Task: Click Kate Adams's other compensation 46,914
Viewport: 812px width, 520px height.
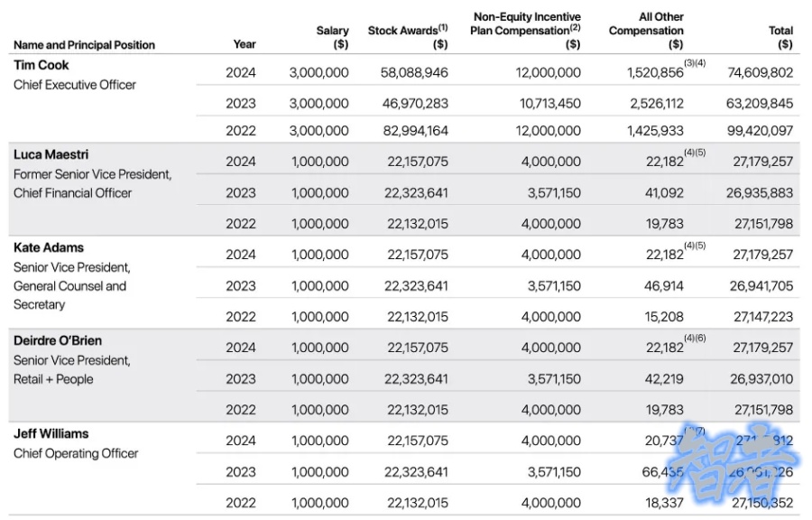Action: [664, 286]
